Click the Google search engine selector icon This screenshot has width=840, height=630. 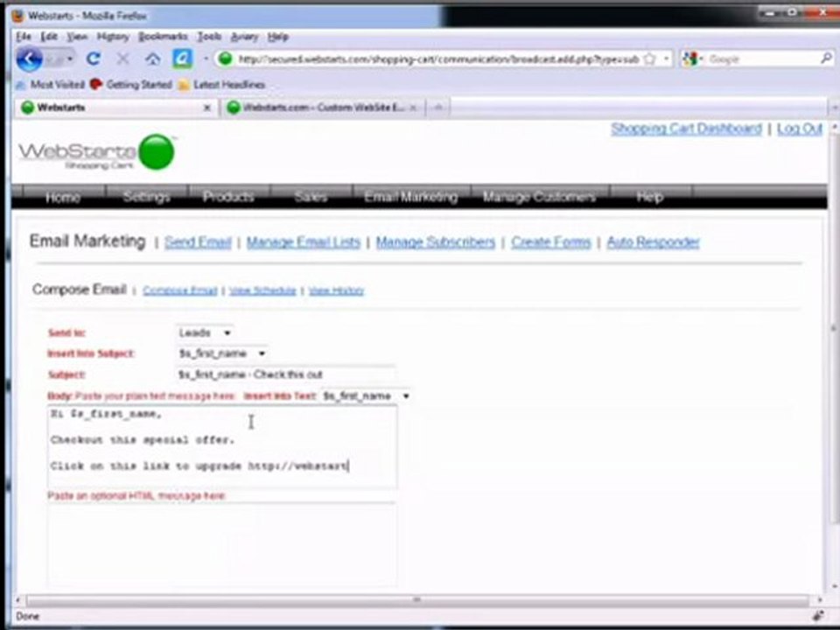tap(691, 59)
